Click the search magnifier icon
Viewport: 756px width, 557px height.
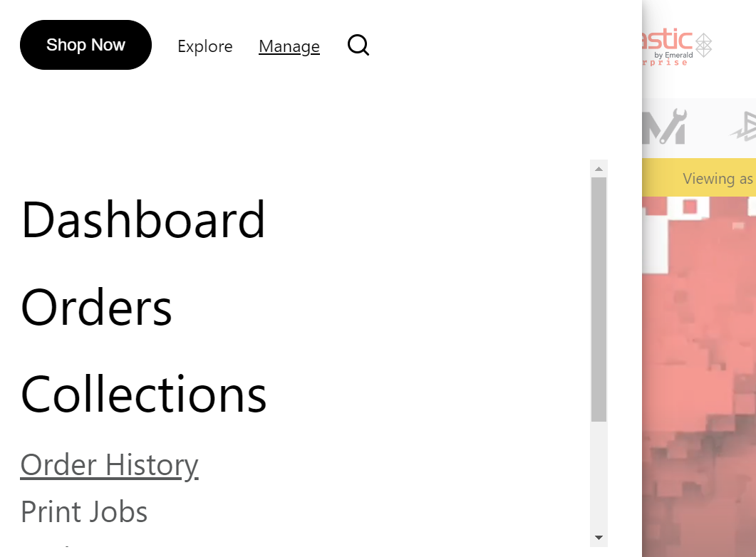[x=358, y=46]
